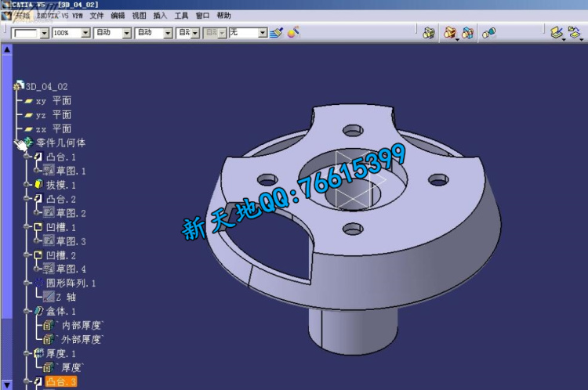This screenshot has height=390, width=588.
Task: Click the Draft icon of 拔模.1
Action: 38,185
